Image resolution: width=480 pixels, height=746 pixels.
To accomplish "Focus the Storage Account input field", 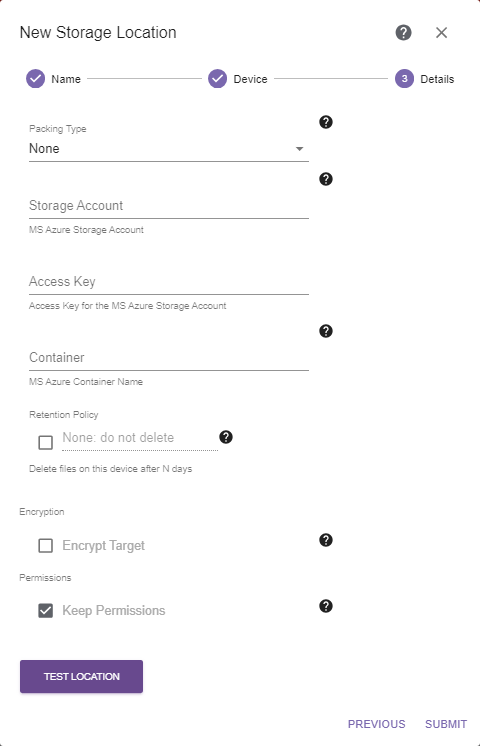I will click(x=169, y=206).
